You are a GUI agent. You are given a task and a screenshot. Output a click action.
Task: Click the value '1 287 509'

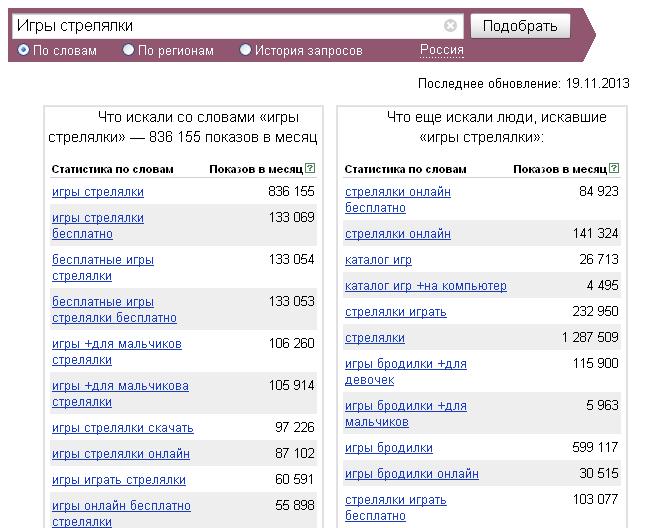590,337
